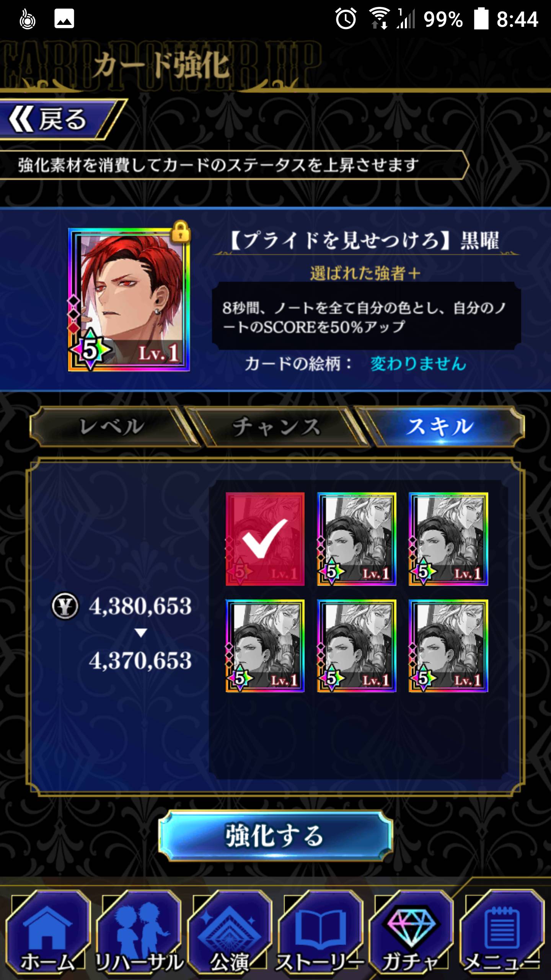Tap the 強化する enhance button
551x980 pixels.
275,836
